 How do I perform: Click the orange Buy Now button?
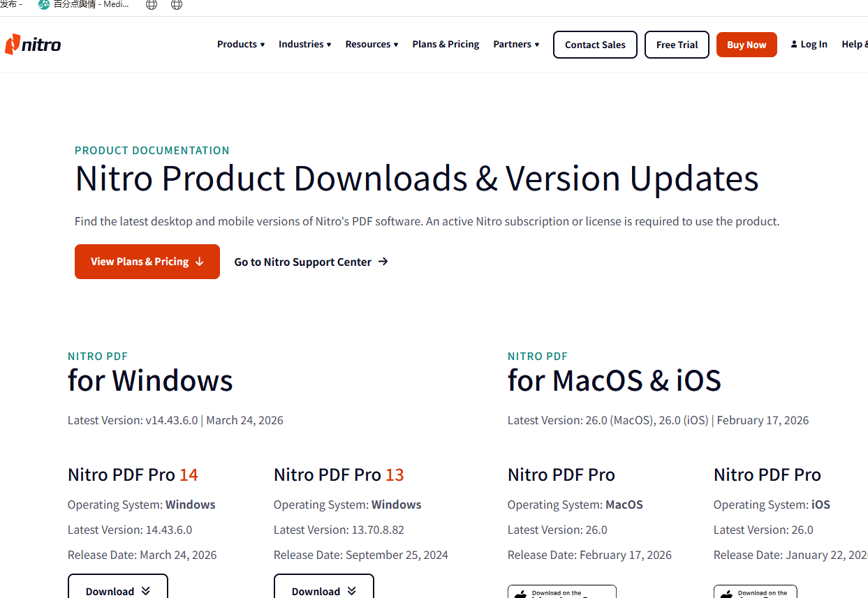click(x=746, y=45)
